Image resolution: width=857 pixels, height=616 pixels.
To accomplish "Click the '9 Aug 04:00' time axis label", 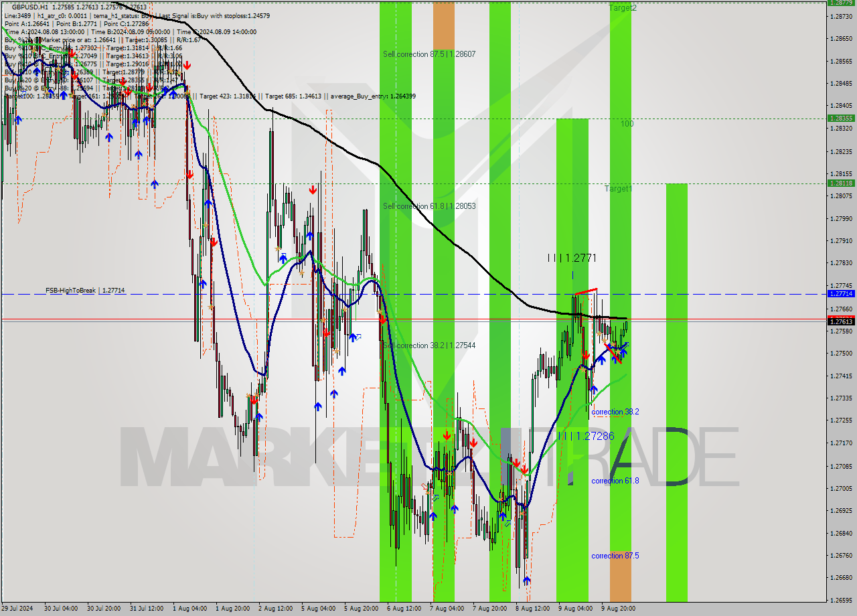I will point(575,609).
